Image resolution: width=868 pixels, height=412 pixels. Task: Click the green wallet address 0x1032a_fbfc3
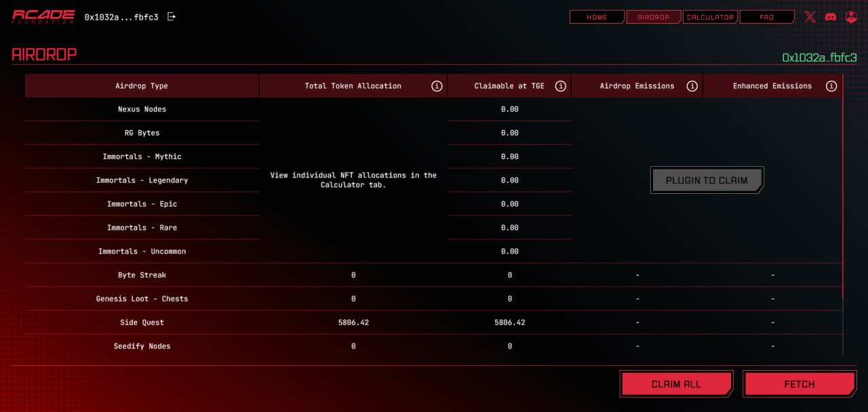820,58
